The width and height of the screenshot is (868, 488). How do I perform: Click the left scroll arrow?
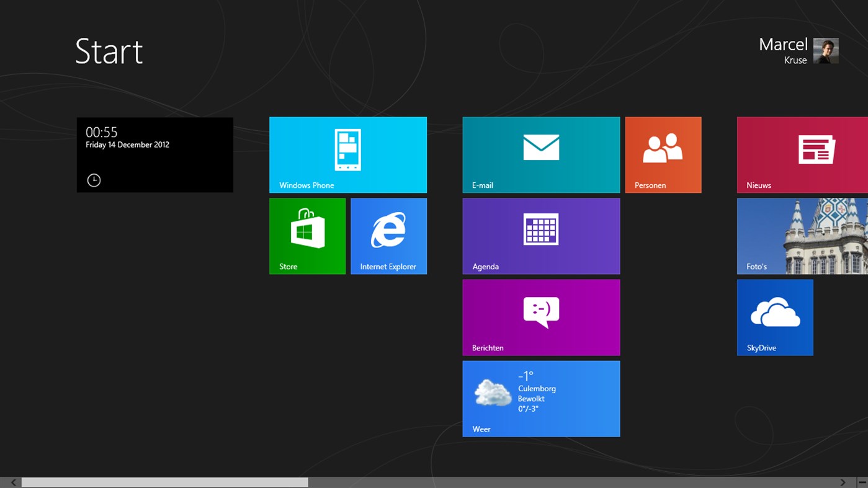[12, 482]
